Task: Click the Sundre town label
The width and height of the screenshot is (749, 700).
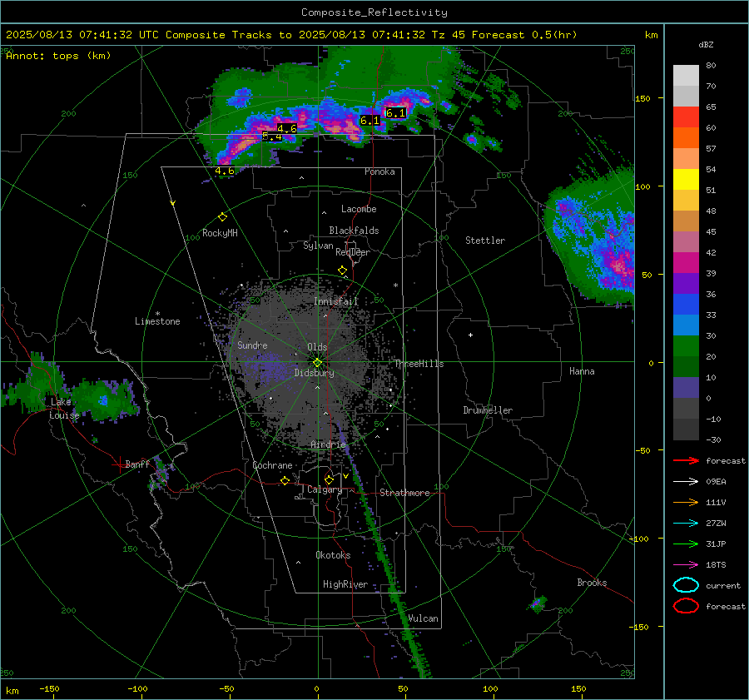Action: 252,345
